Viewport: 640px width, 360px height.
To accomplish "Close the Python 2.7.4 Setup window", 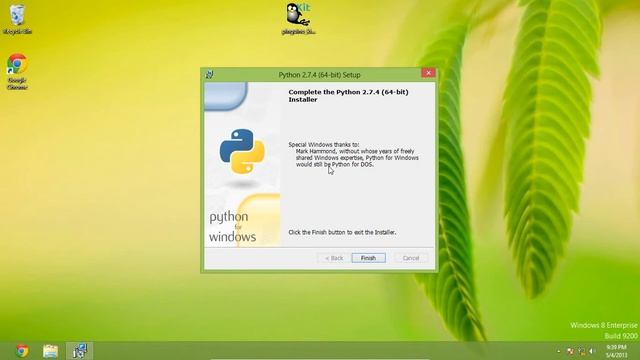I will [x=428, y=73].
